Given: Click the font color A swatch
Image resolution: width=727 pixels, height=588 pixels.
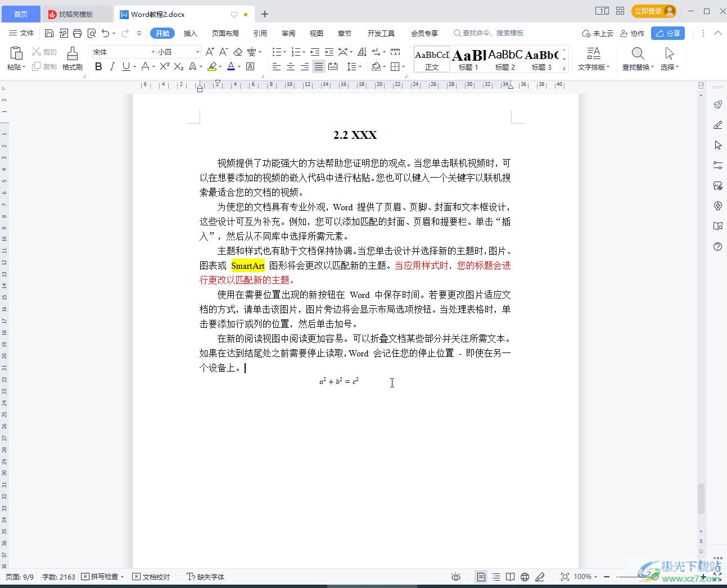Looking at the screenshot, I should [231, 66].
